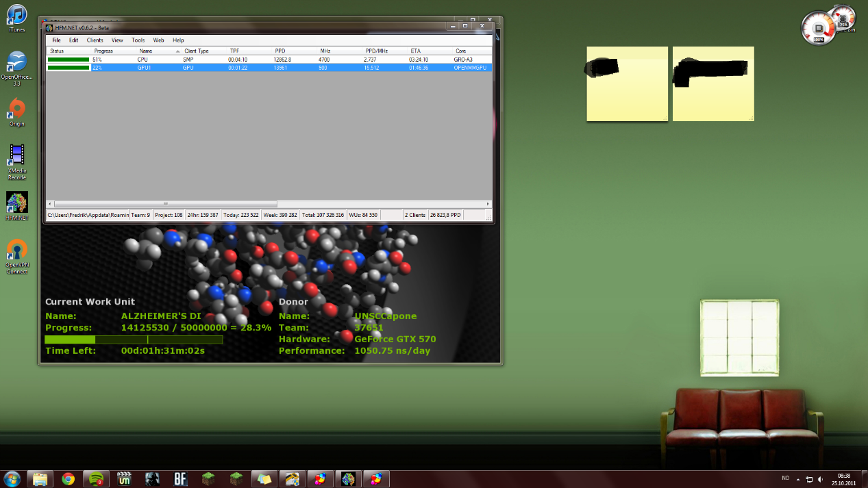Launch Google Chrome from the taskbar
Viewport: 868px width, 488px height.
click(x=68, y=478)
